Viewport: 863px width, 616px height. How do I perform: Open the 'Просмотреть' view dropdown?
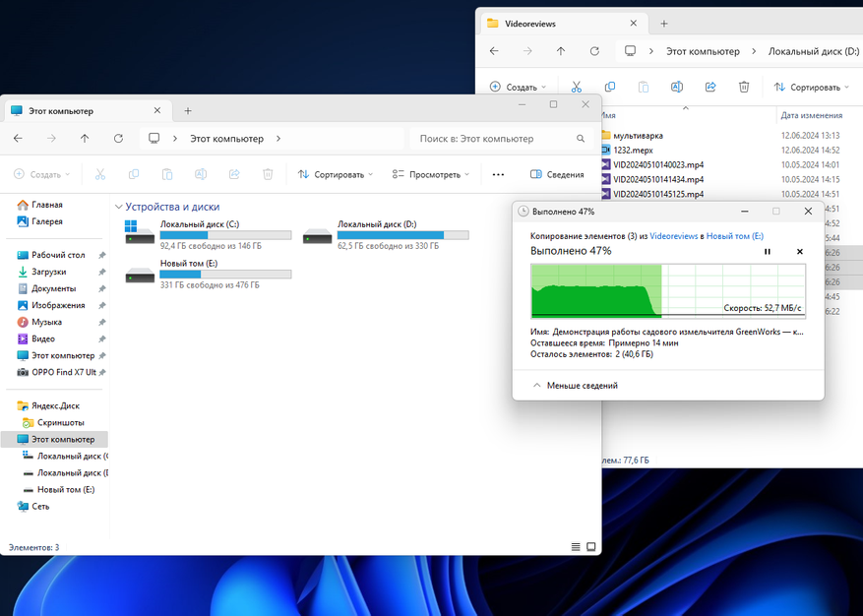(430, 174)
